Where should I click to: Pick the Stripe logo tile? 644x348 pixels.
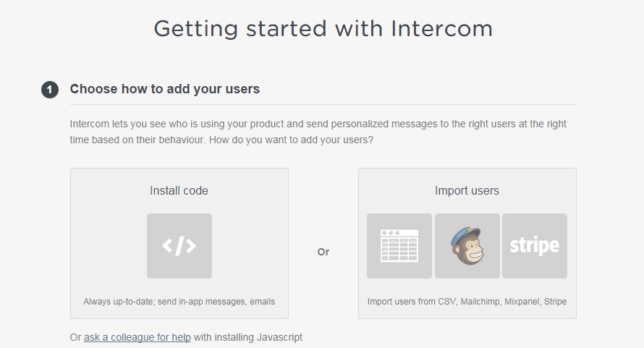(x=535, y=246)
